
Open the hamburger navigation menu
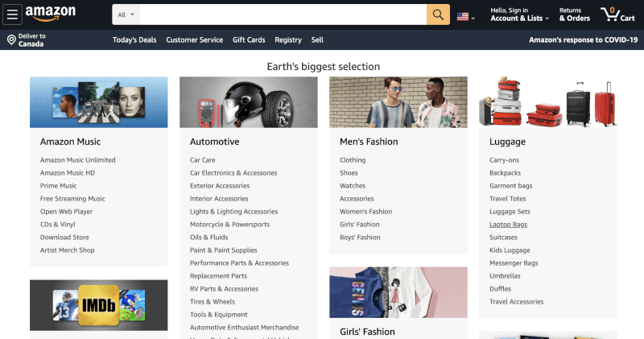tap(12, 14)
